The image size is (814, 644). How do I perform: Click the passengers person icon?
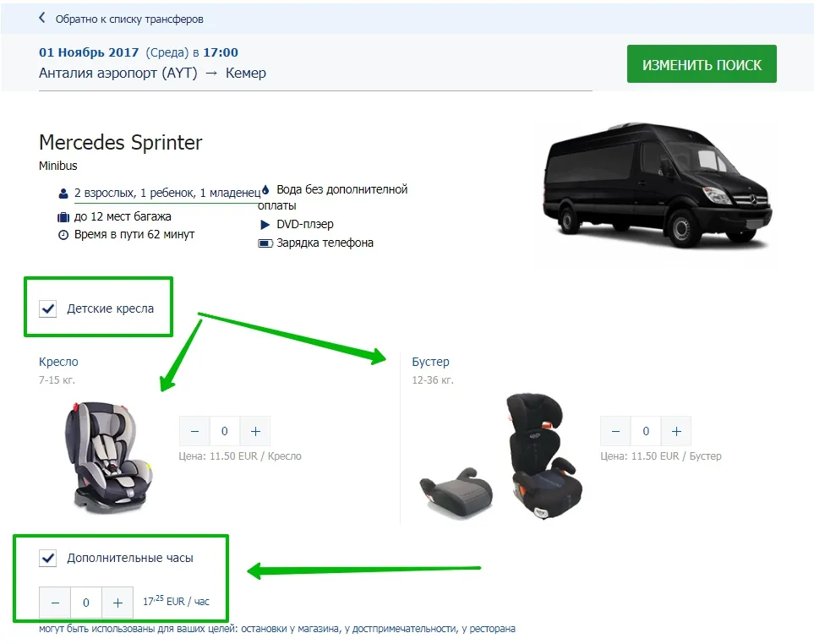(x=63, y=194)
